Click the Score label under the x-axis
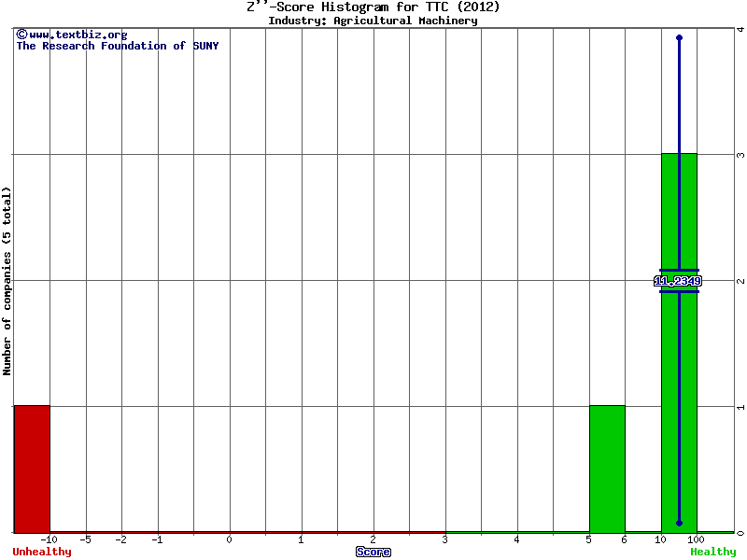Viewport: 747px width, 560px height. click(x=373, y=552)
